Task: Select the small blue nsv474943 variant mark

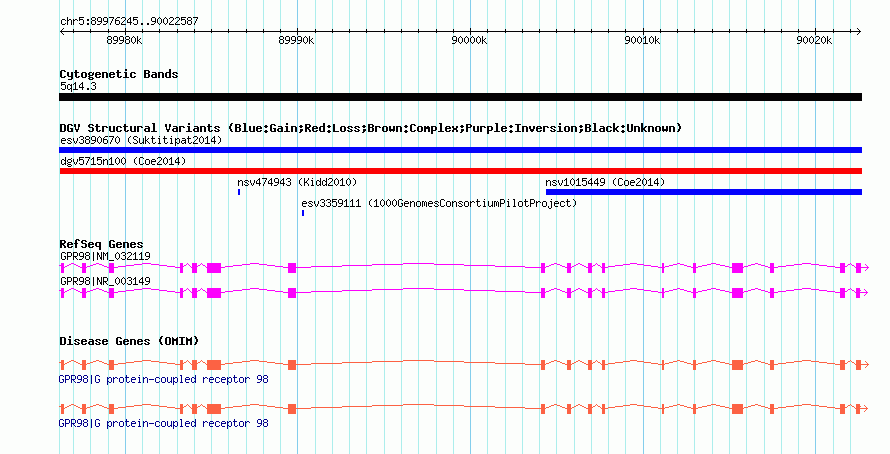Action: click(x=239, y=192)
